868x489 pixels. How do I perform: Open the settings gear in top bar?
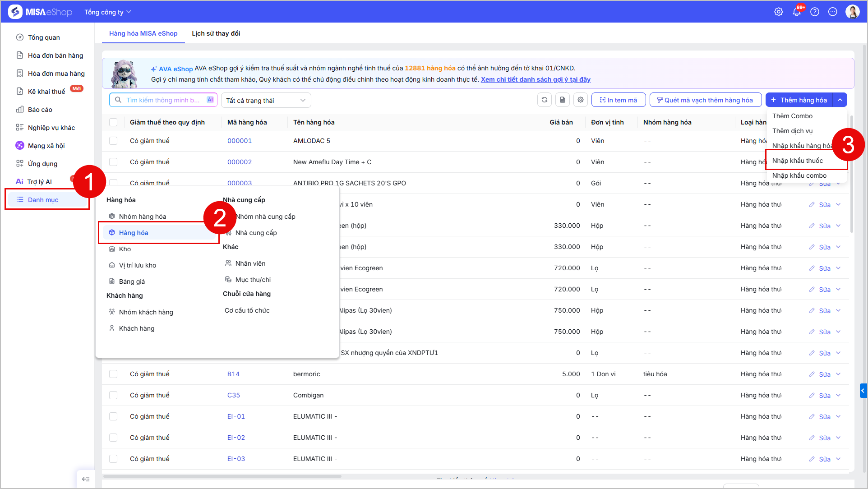[x=779, y=12]
